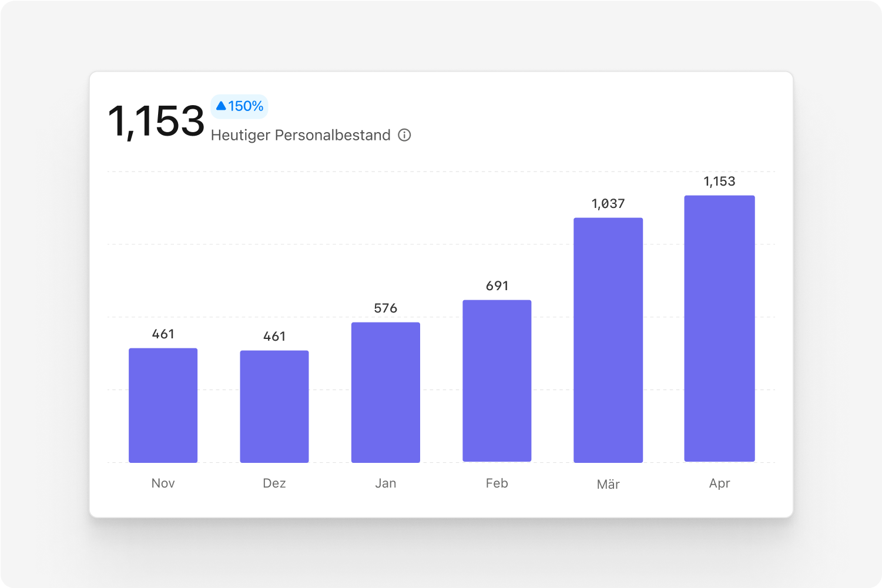Image resolution: width=882 pixels, height=588 pixels.
Task: Click the 691 data label
Action: point(497,286)
